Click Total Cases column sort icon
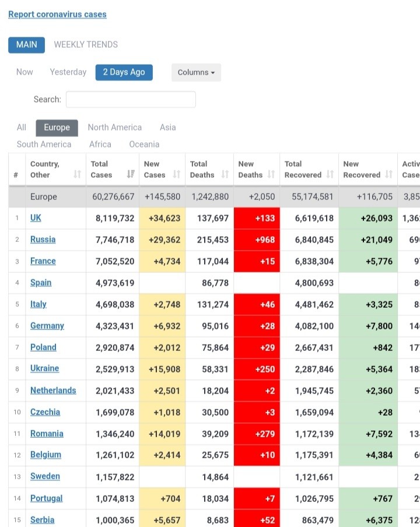Screen dimensions: 420x527 [x=131, y=175]
